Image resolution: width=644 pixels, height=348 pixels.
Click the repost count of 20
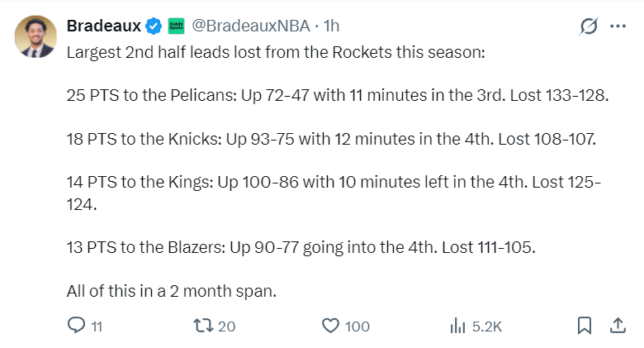(x=227, y=327)
